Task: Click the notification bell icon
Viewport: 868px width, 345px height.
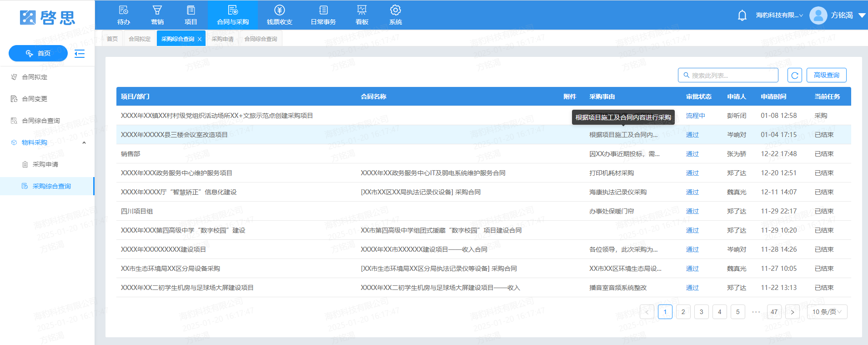Action: pos(742,15)
